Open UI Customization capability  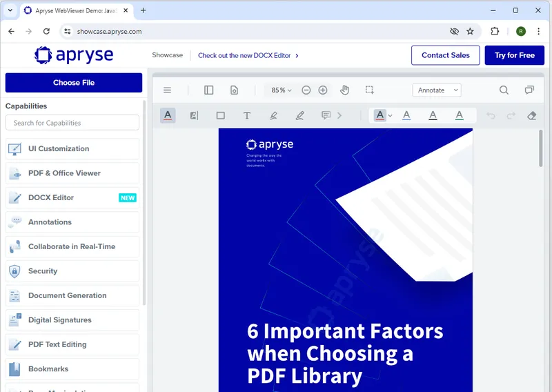72,148
